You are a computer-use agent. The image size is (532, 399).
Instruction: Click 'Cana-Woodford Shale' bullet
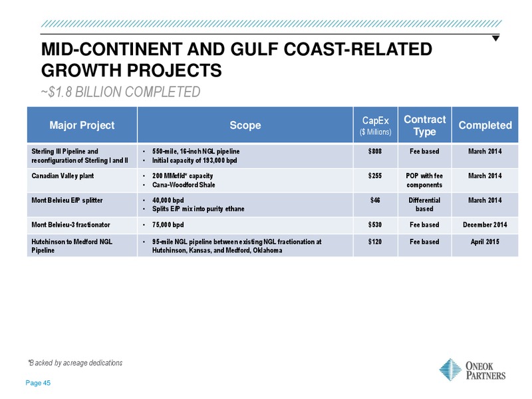coord(184,185)
